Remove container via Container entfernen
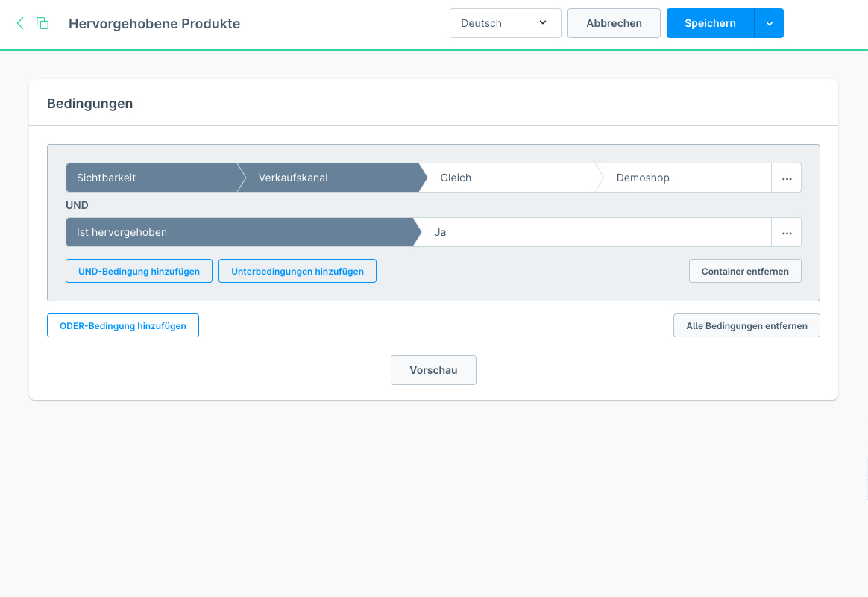Screen dimensions: 868x597 (x=745, y=272)
